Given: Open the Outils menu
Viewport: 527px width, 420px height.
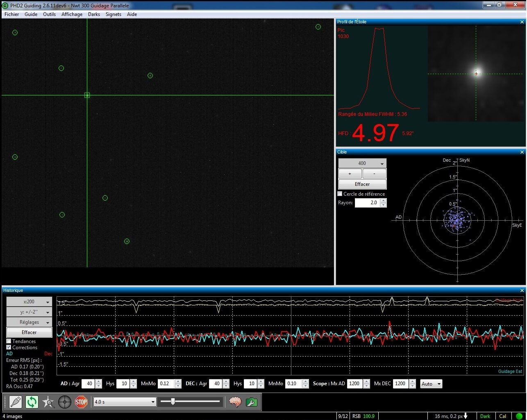Looking at the screenshot, I should (x=49, y=14).
